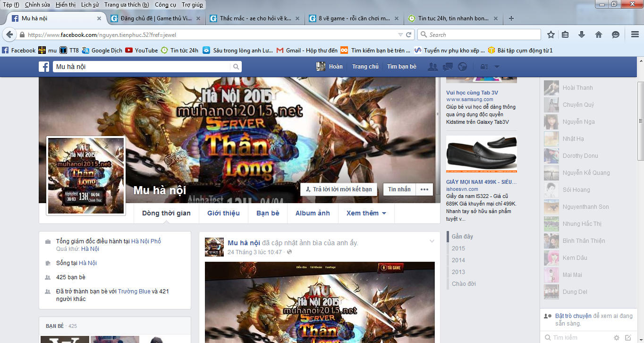The width and height of the screenshot is (644, 343).
Task: Select the 'Giới thiệu' profile tab
Action: (224, 213)
